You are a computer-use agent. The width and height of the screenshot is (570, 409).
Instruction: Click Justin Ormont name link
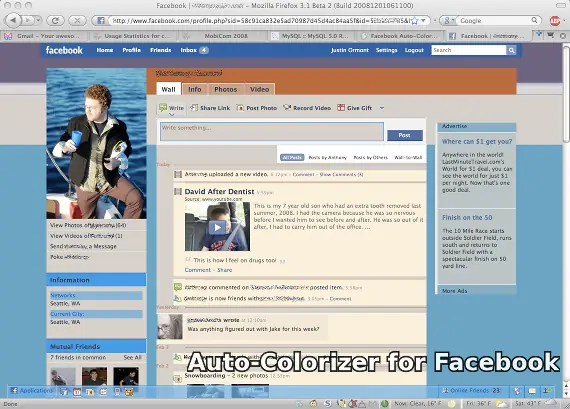350,50
